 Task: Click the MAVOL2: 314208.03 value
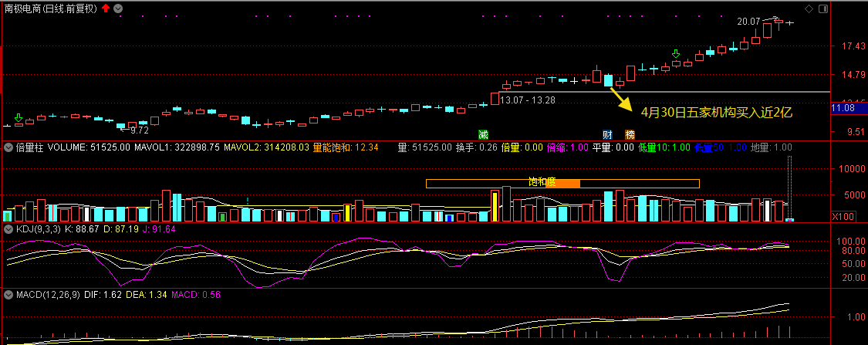coord(266,148)
